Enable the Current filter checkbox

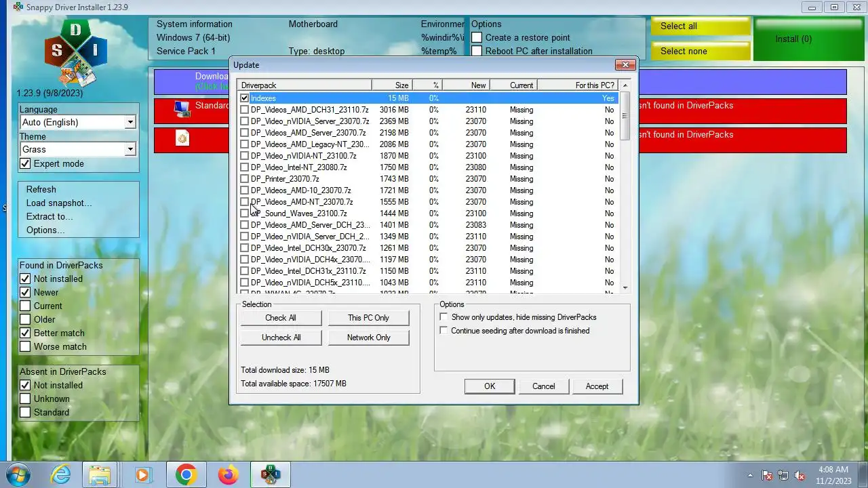click(x=25, y=306)
